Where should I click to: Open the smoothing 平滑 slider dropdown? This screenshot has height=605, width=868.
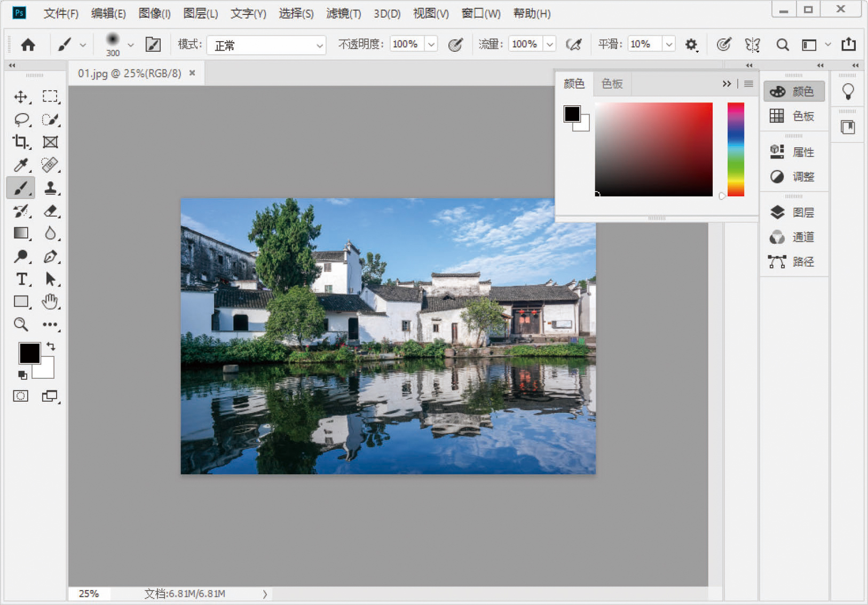(x=668, y=44)
